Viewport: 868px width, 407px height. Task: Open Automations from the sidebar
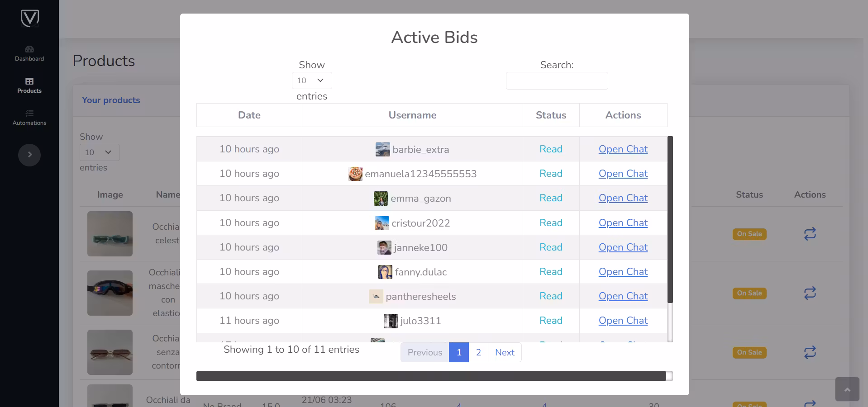[x=29, y=118]
